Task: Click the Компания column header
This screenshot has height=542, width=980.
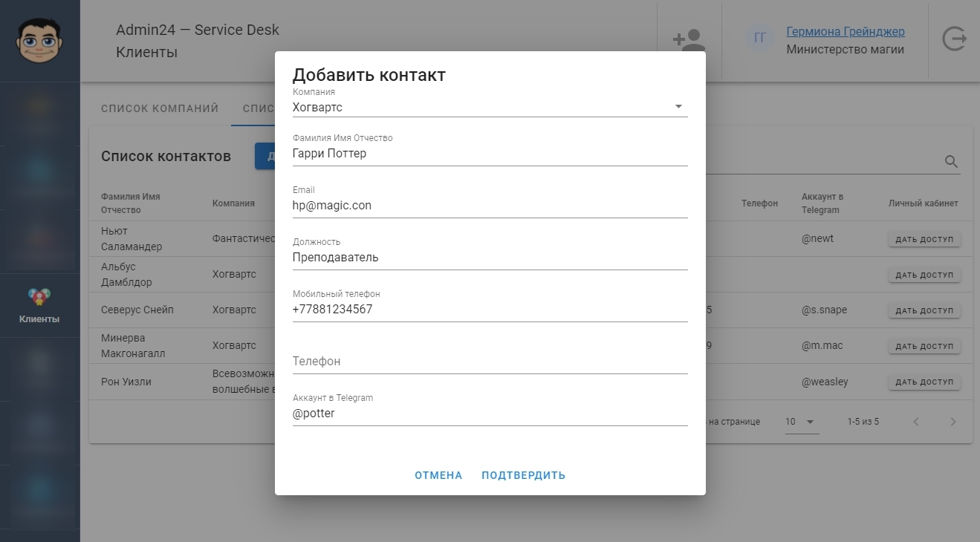Action: pos(233,203)
